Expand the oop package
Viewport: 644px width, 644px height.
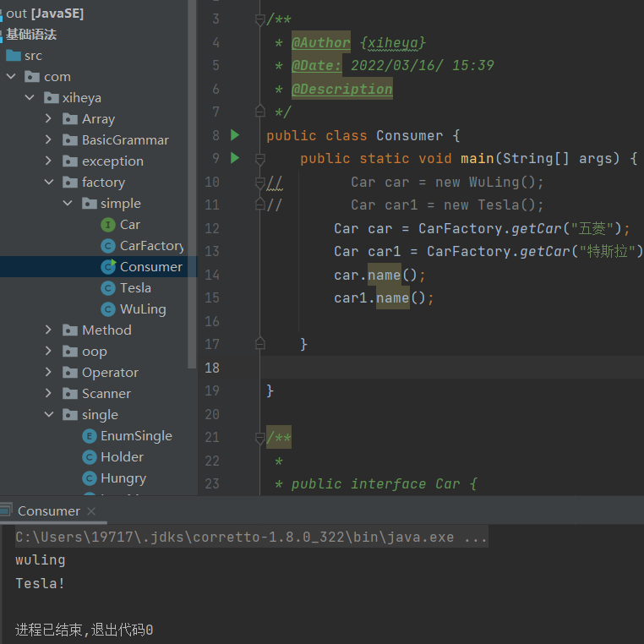[x=48, y=351]
